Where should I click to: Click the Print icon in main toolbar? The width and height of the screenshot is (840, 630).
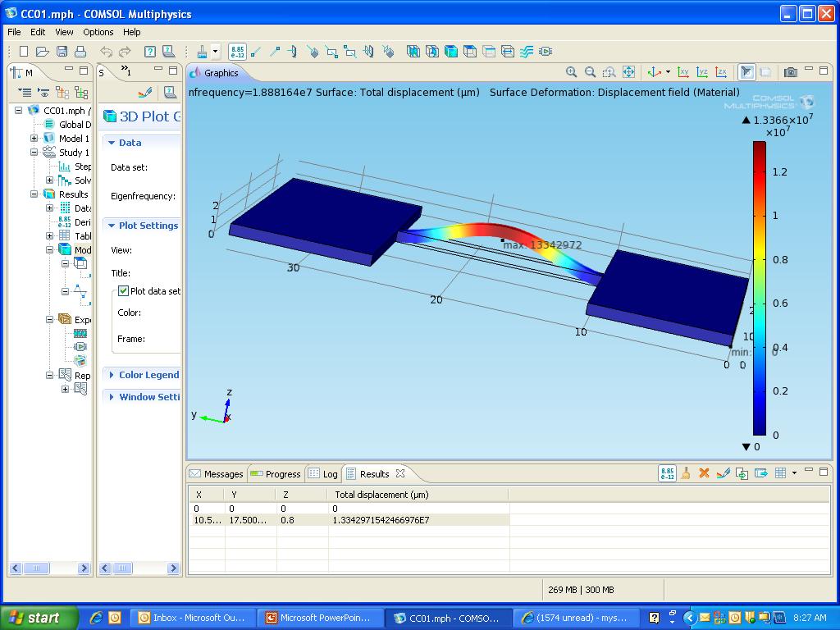[80, 52]
